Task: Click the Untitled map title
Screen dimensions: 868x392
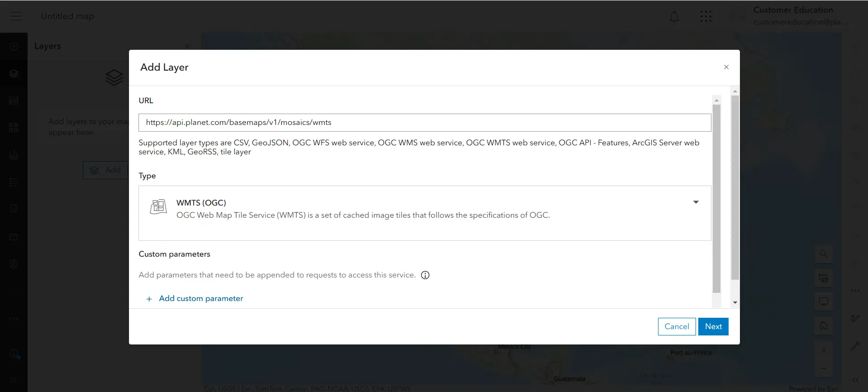Action: (x=67, y=16)
